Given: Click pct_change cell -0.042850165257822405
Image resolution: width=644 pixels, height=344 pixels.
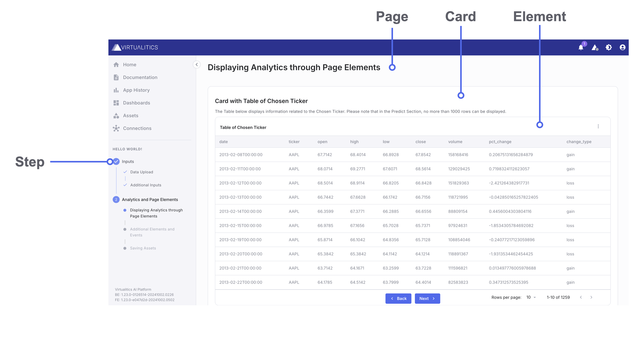Looking at the screenshot, I should 513,197.
